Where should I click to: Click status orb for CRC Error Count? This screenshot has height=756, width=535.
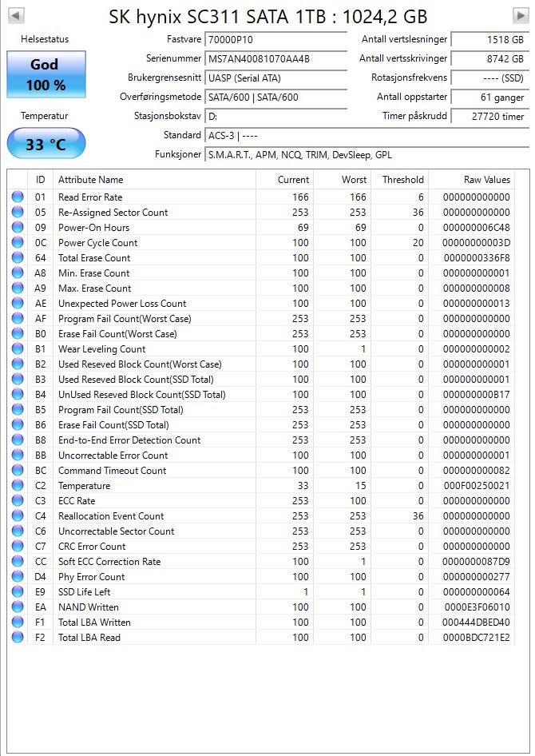[18, 547]
